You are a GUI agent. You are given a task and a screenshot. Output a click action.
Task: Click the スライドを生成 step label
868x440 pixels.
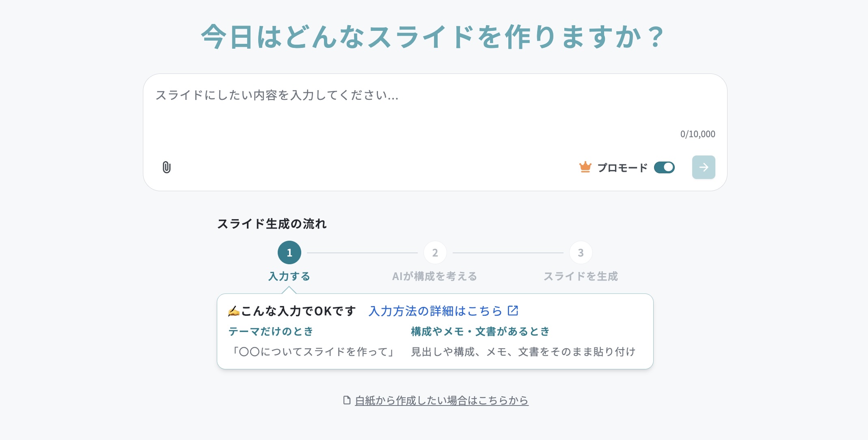tap(581, 276)
